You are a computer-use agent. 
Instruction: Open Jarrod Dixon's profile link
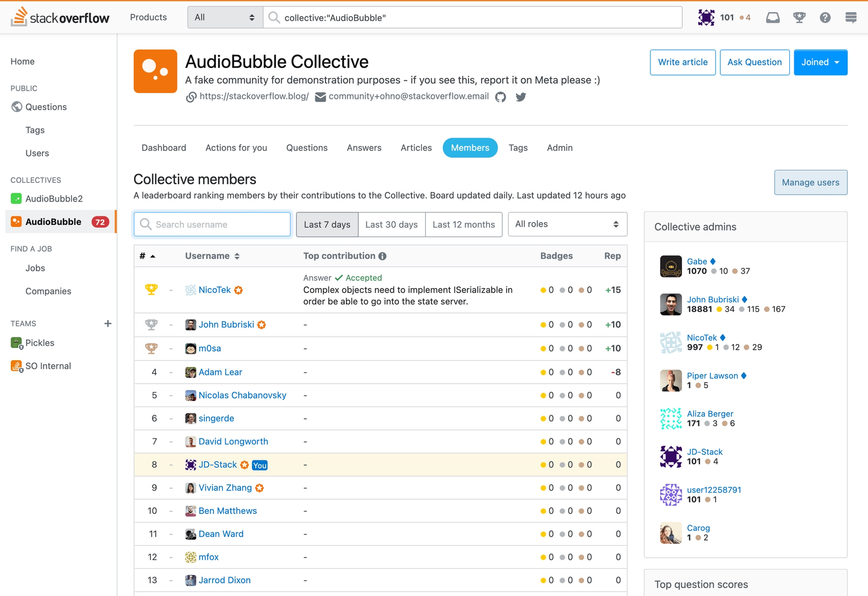pos(225,580)
